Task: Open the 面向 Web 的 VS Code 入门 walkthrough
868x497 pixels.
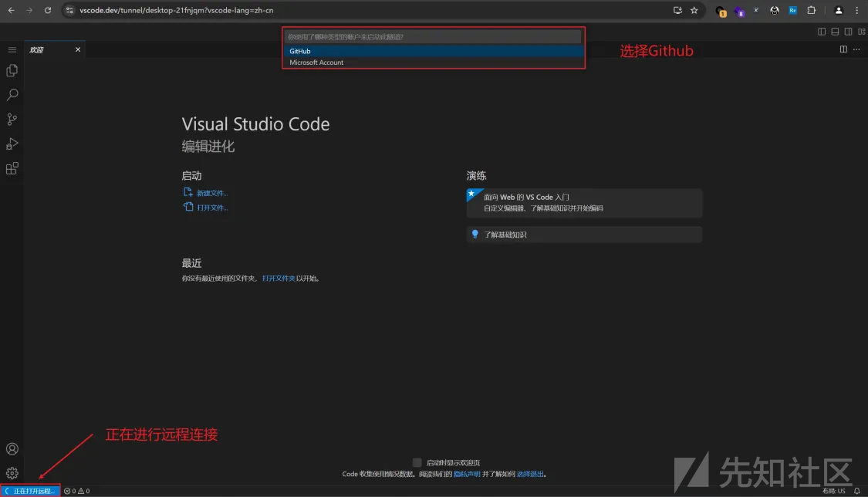Action: tap(584, 202)
